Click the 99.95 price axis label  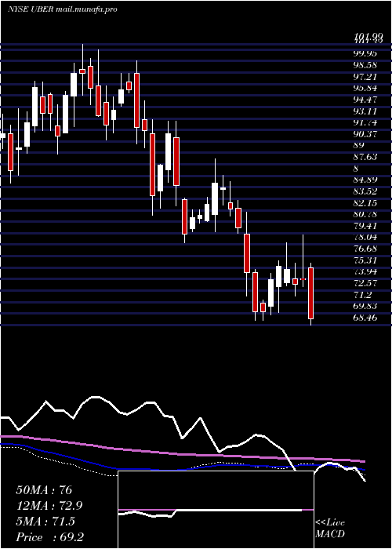pyautogui.click(x=365, y=53)
